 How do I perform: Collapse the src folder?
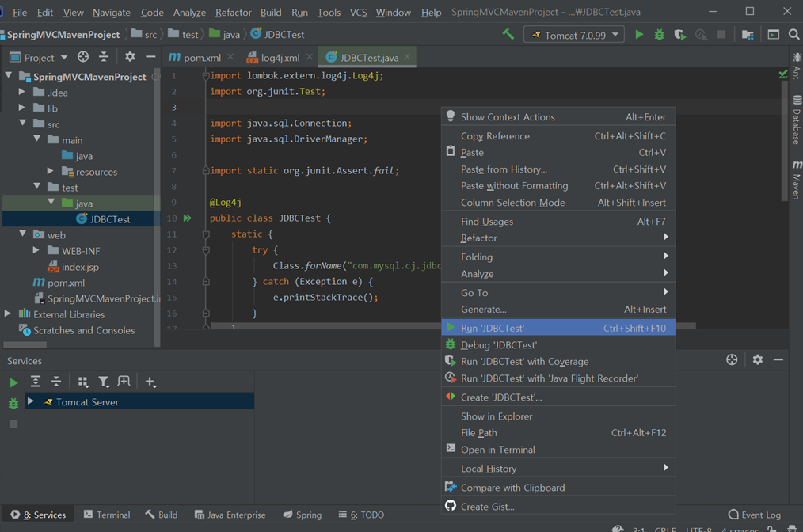22,123
